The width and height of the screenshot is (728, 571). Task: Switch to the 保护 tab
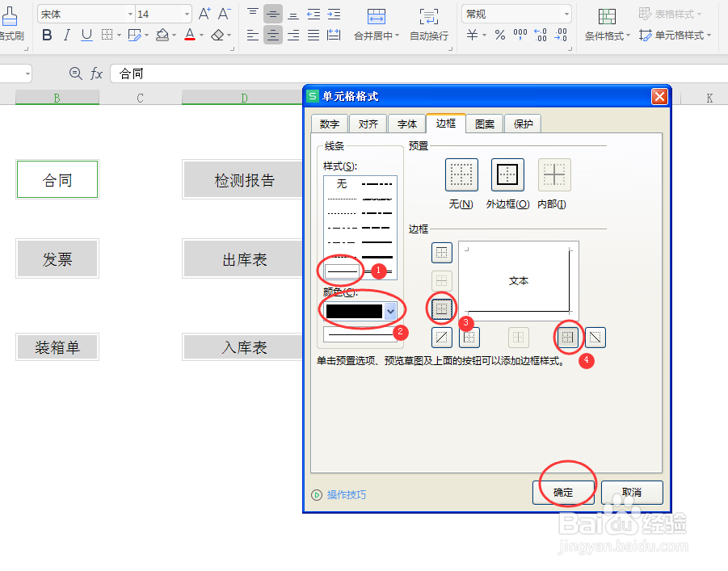click(x=523, y=124)
